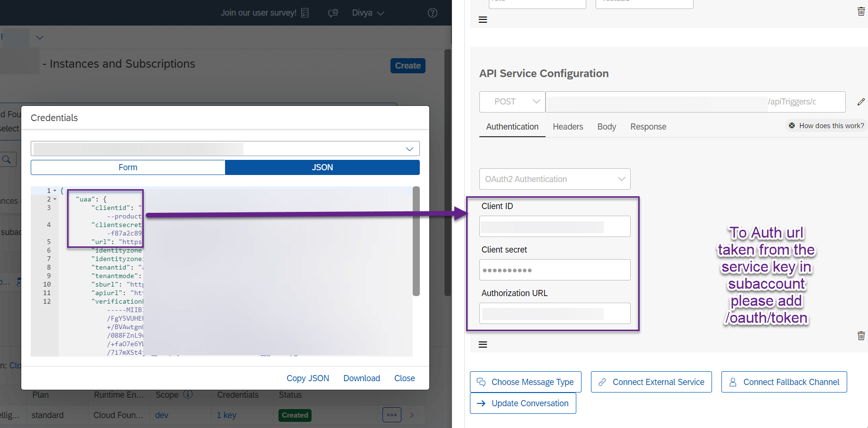Click inside the Client ID input field
868x428 pixels.
(x=554, y=226)
